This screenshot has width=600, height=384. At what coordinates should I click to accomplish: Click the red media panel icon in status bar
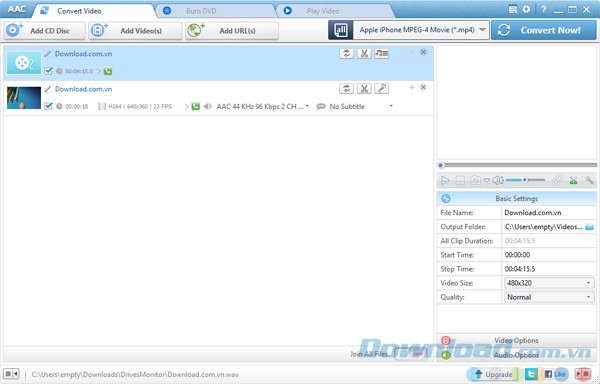coord(583,374)
